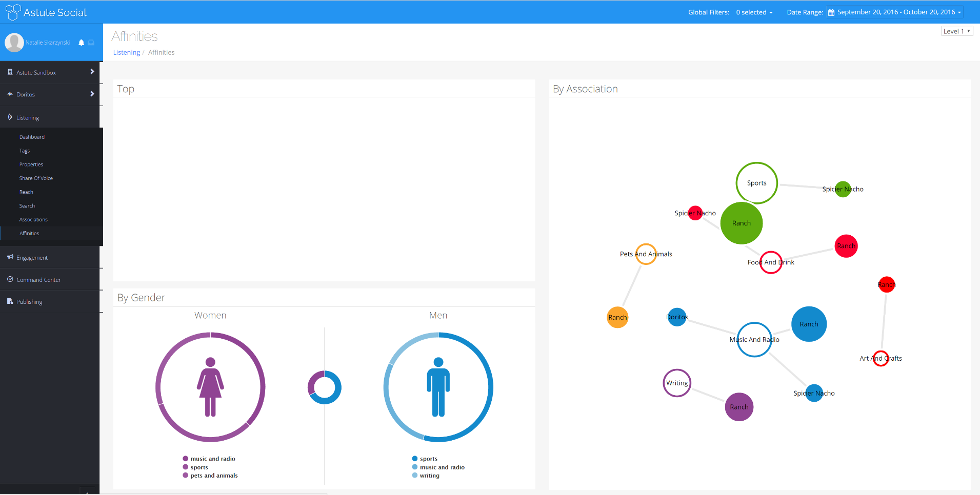Select the red Ranch node linked to Food And Drink
Viewport: 980px width, 495px height.
click(x=846, y=246)
